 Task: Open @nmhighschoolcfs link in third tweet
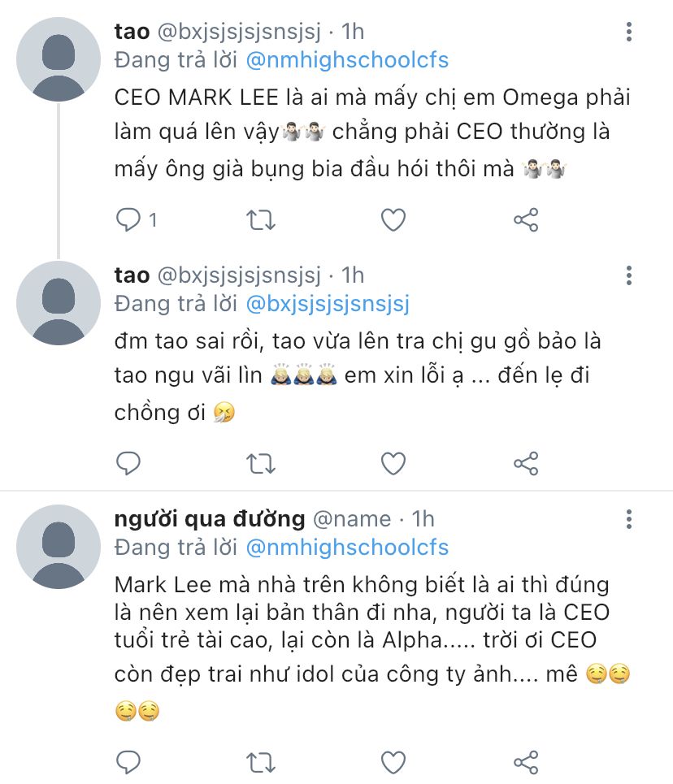(347, 548)
